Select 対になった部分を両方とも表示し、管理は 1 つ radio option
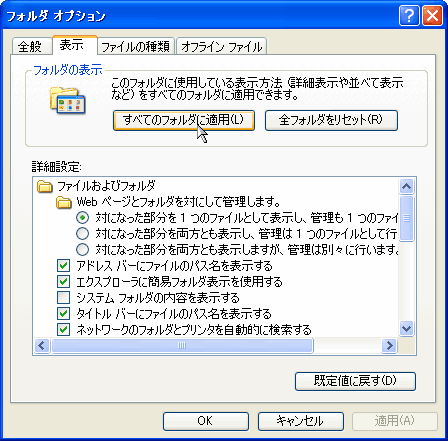448x441 pixels. point(82,234)
